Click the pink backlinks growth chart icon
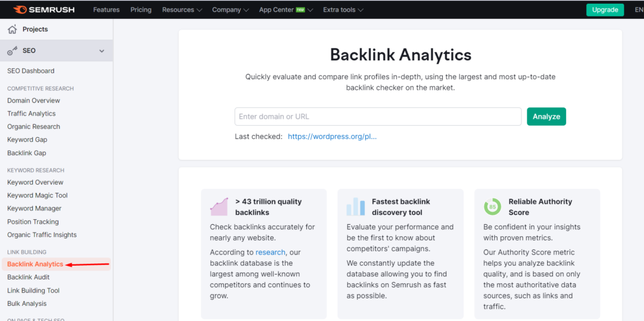 click(219, 207)
